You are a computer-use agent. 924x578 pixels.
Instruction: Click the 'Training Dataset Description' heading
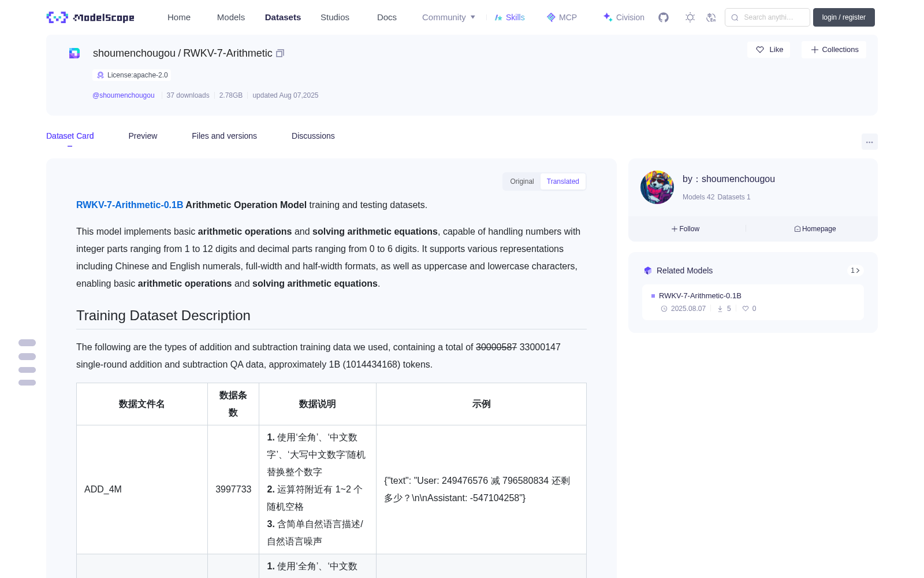click(x=163, y=316)
